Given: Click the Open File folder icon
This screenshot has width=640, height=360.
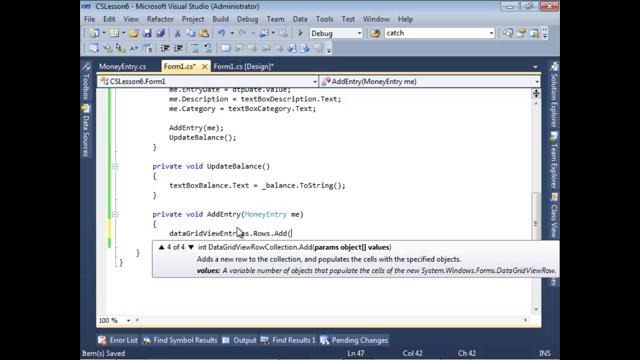Looking at the screenshot, I should 133,33.
